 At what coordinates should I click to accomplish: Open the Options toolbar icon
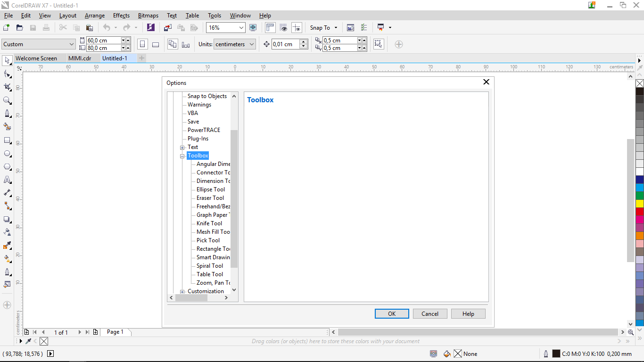point(363,28)
